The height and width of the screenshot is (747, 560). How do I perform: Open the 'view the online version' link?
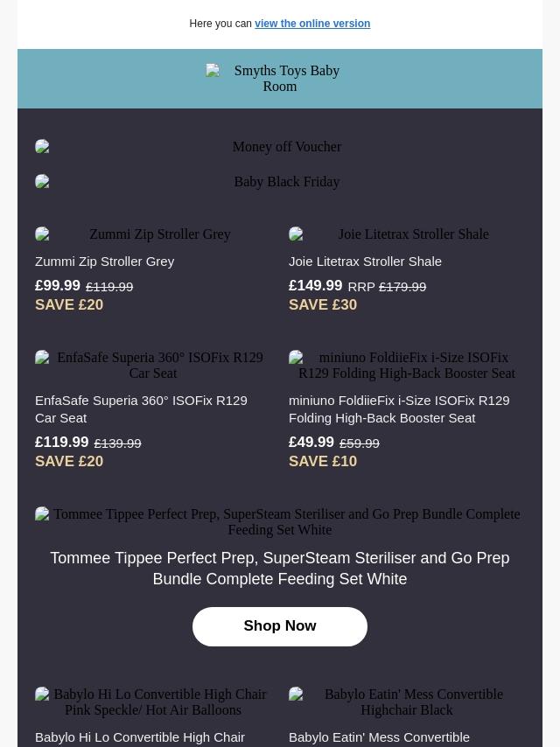(x=312, y=24)
